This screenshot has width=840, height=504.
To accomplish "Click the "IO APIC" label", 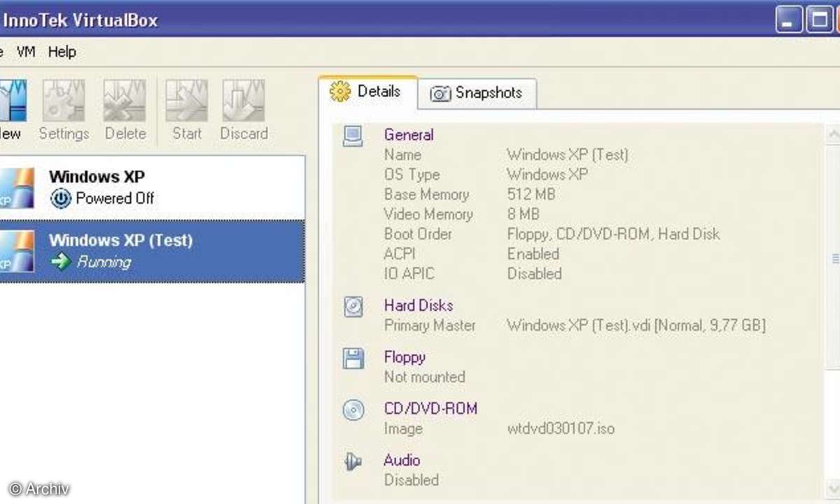I will tap(409, 273).
